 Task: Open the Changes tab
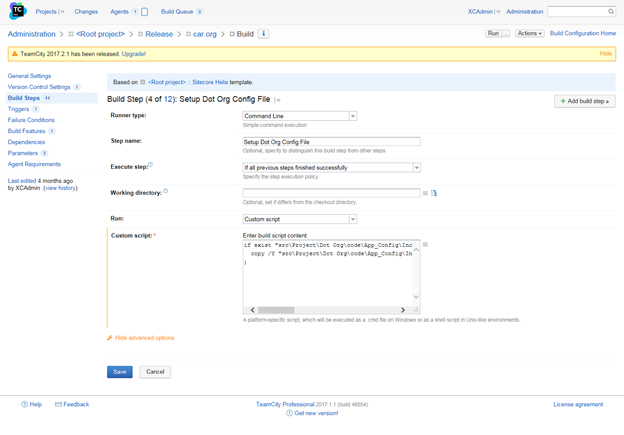click(x=86, y=12)
